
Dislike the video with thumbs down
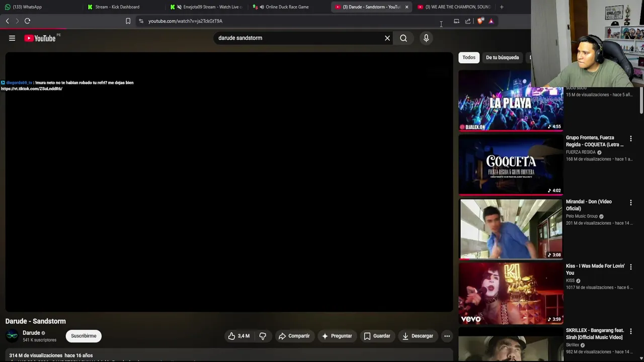(263, 336)
